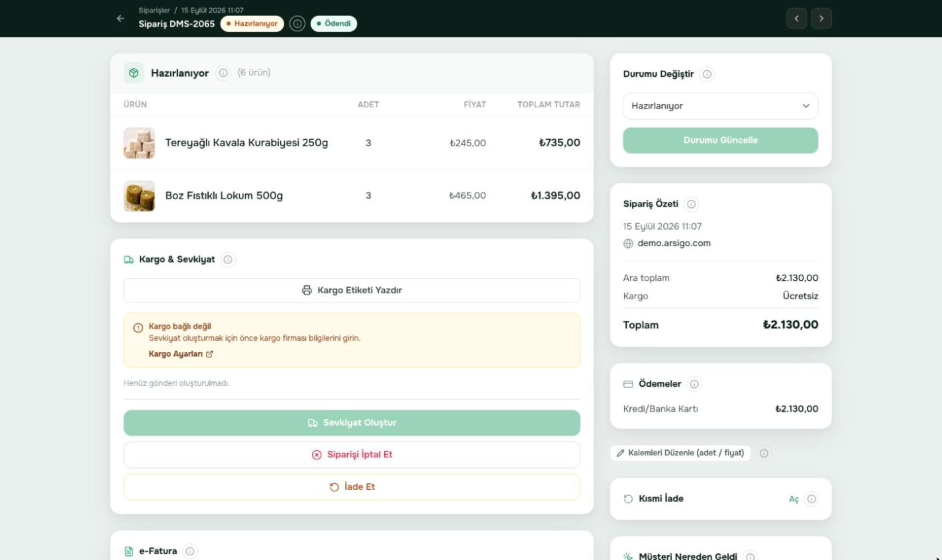The height and width of the screenshot is (560, 942).
Task: Go to next order with right chevron
Action: pyautogui.click(x=821, y=19)
